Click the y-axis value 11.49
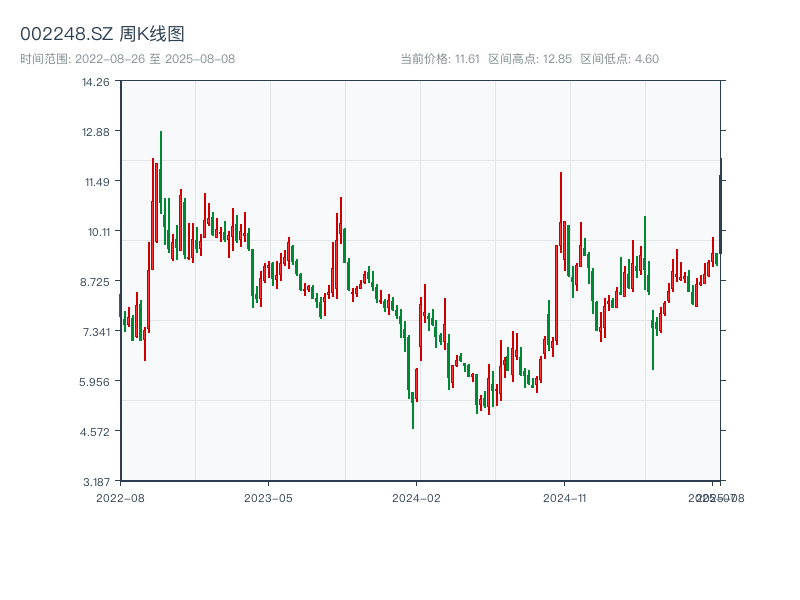 (x=97, y=182)
